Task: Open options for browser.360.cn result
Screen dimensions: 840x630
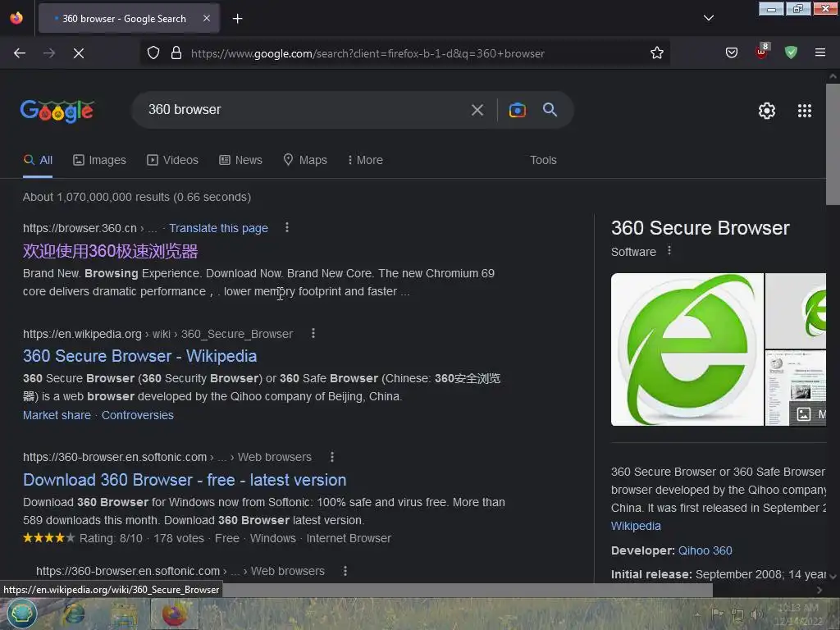Action: pos(287,228)
